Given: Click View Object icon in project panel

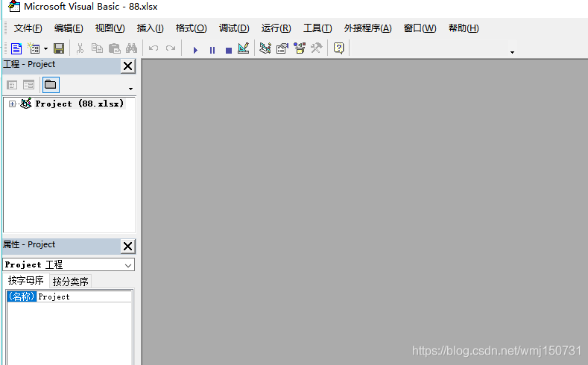Looking at the screenshot, I should pos(28,85).
